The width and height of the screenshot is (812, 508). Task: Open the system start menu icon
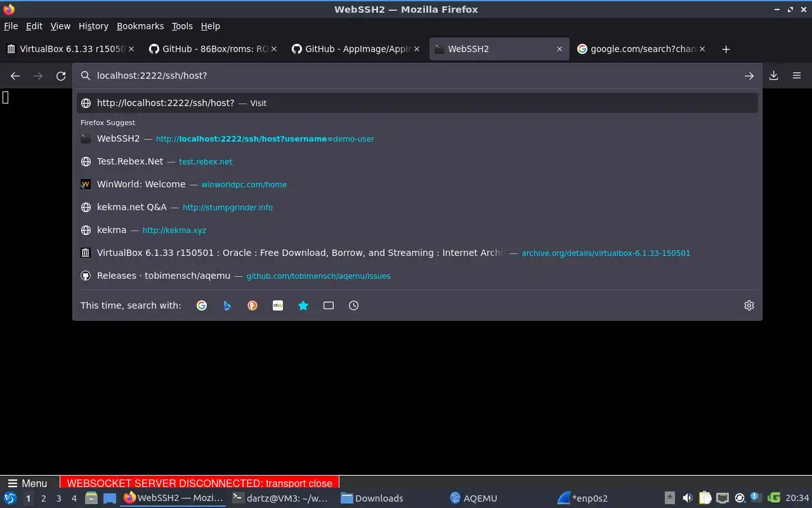10,498
